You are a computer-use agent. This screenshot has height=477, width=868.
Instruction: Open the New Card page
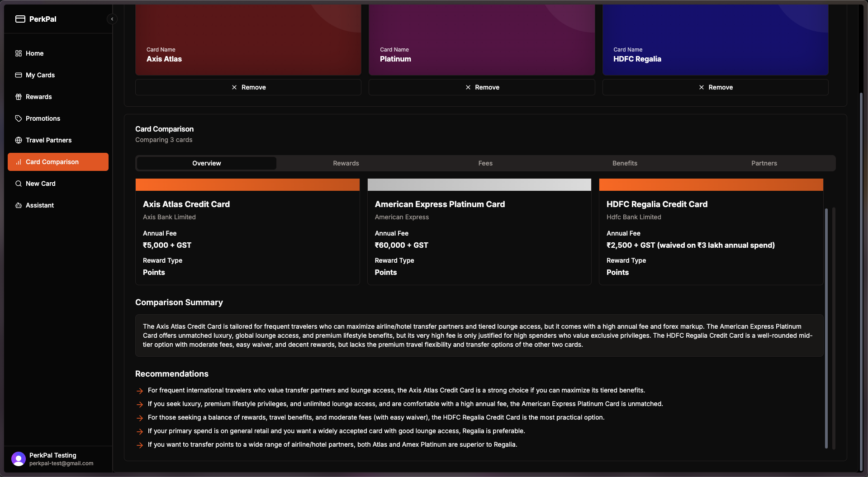point(58,184)
